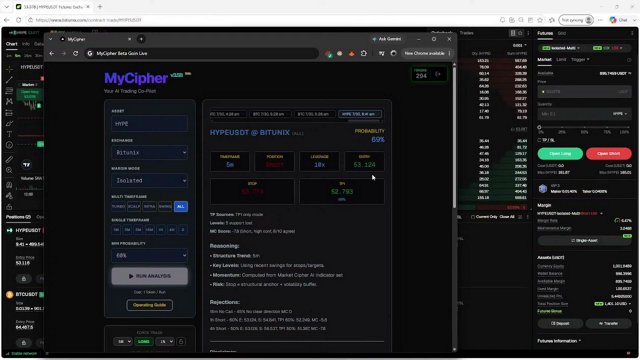Select the TURBO multi timeframe option

coord(118,207)
